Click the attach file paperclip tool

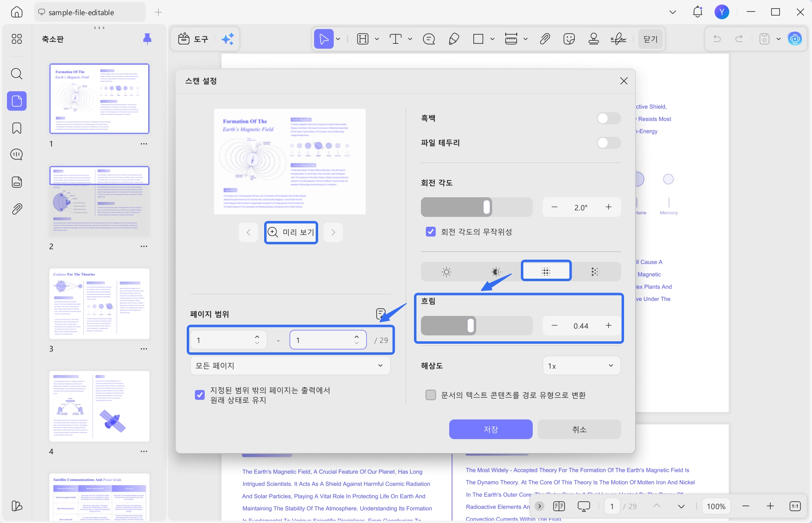click(x=545, y=39)
